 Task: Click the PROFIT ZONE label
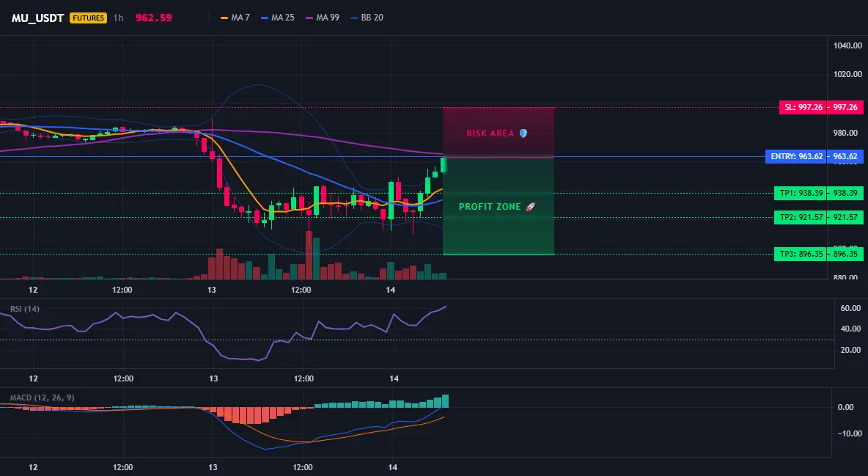[490, 207]
